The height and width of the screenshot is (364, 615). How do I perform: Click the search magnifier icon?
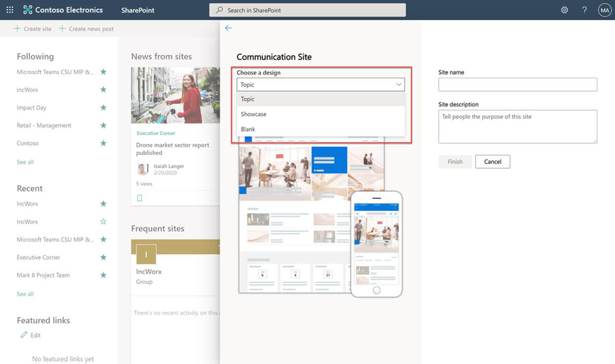[x=219, y=10]
